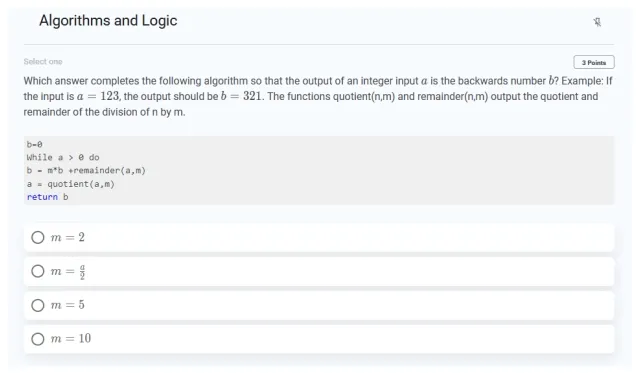This screenshot has width=636, height=373.
Task: Click the m = 10 answer label text
Action: point(71,339)
